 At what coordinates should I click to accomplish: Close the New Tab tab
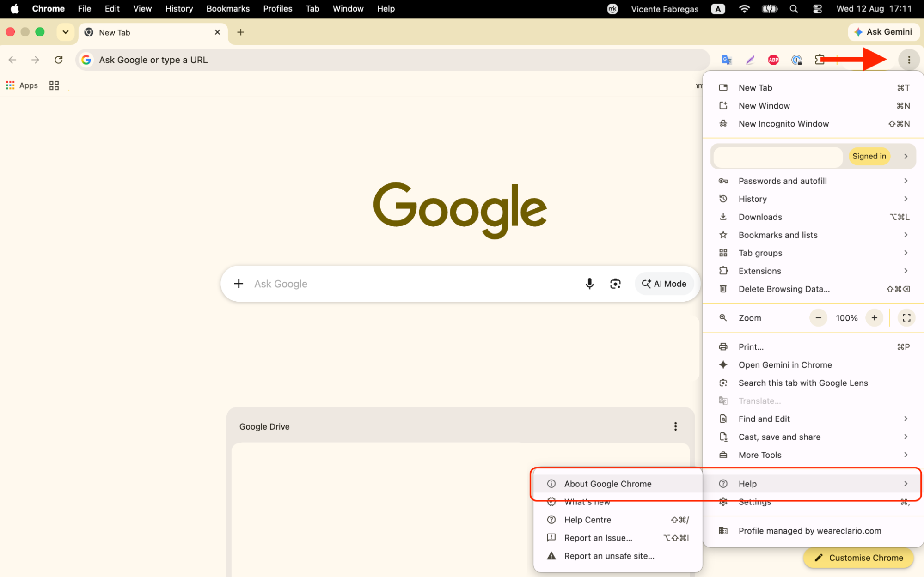217,32
